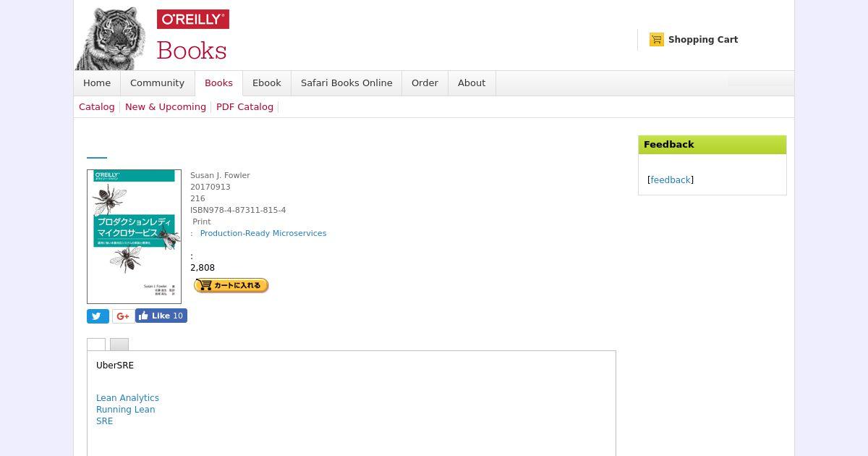Open the Shopping Cart icon

pos(657,40)
